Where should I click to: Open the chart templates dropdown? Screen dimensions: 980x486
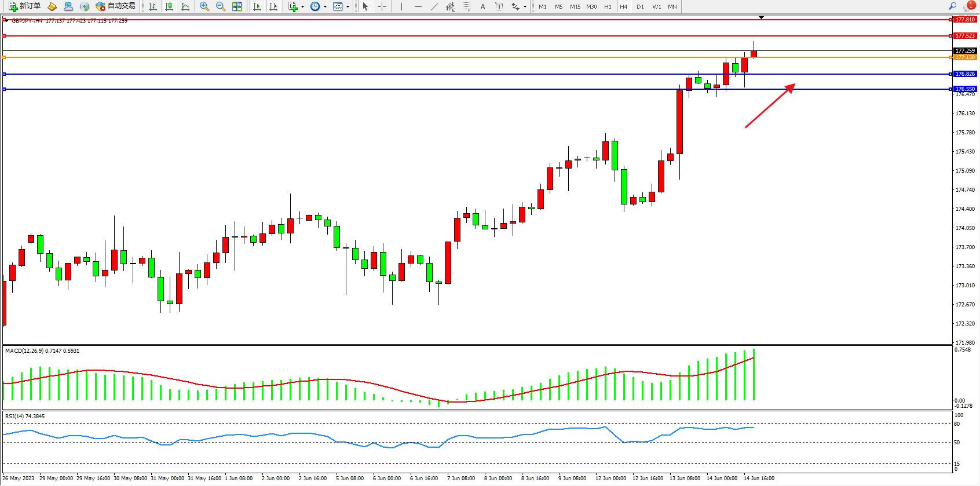348,7
